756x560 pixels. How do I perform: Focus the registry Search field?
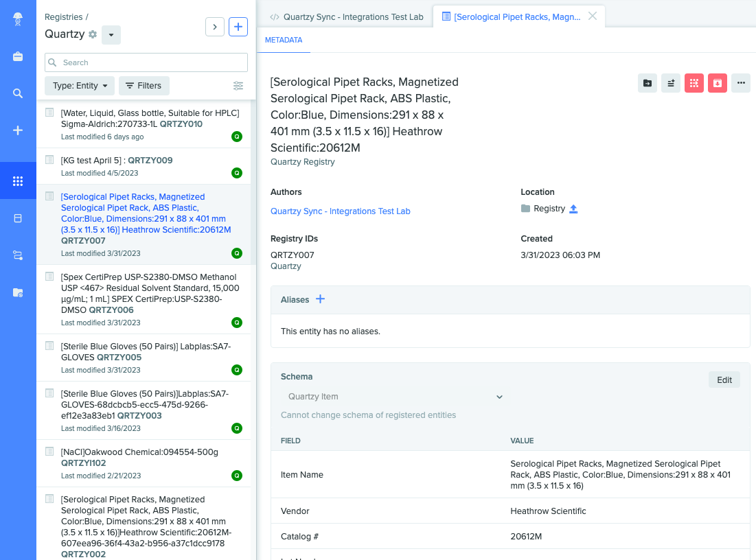(146, 62)
